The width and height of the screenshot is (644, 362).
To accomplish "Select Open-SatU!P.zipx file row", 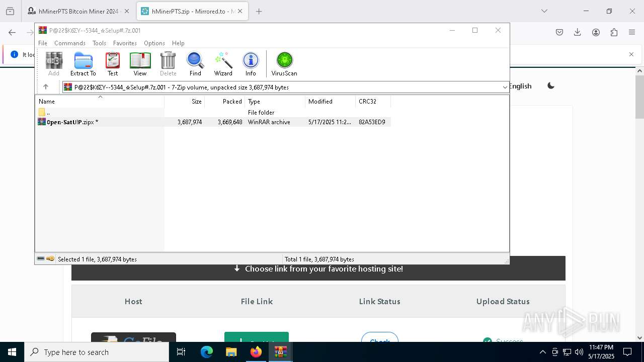I will coord(213,122).
